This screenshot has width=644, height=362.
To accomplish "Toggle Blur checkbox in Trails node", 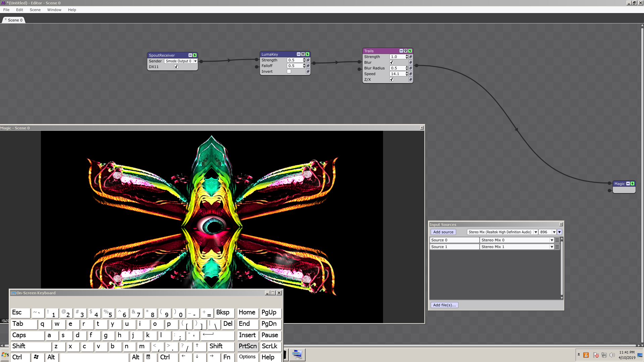I will (x=391, y=62).
